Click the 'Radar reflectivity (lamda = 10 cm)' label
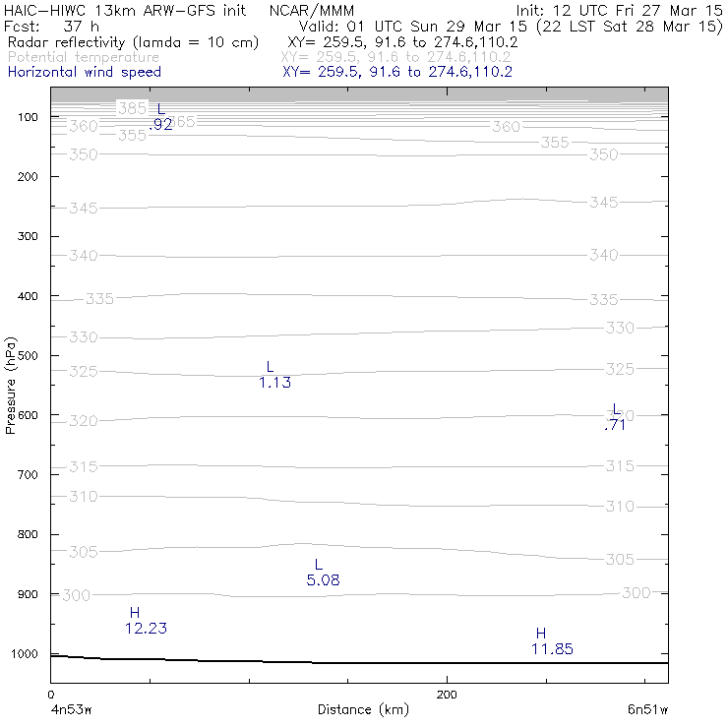The width and height of the screenshot is (728, 728). (133, 42)
